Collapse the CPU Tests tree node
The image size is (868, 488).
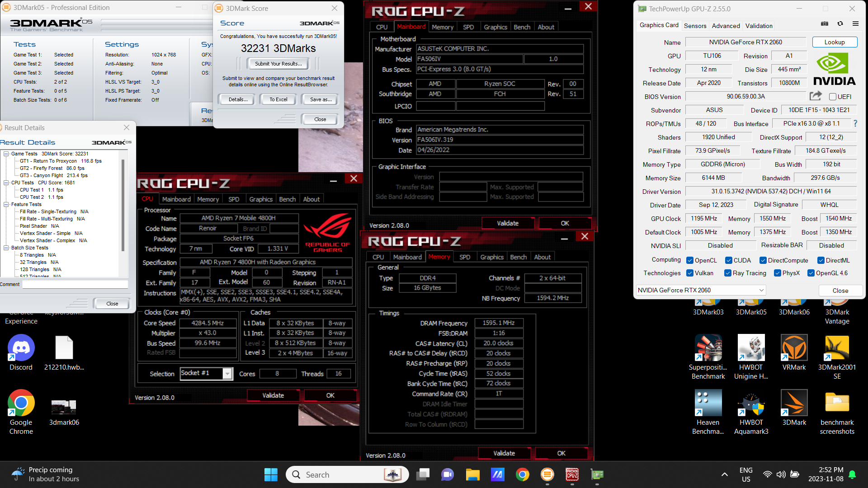[6, 183]
